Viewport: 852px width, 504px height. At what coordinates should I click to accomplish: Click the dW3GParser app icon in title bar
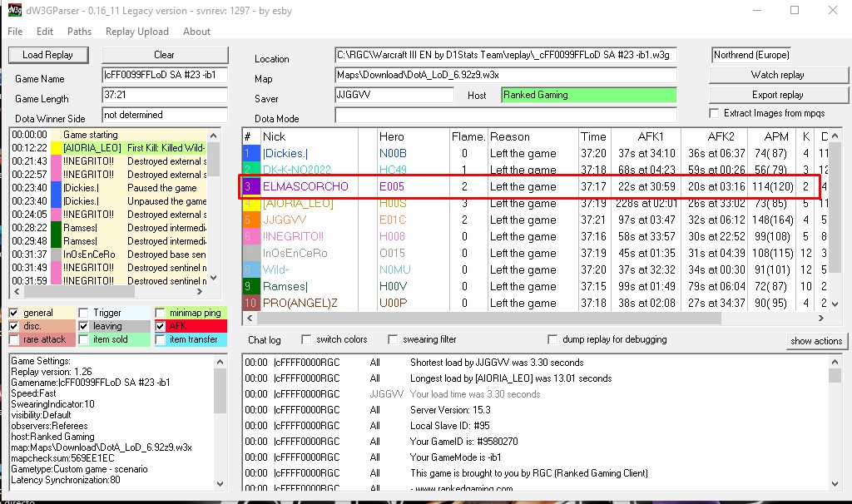click(x=15, y=10)
